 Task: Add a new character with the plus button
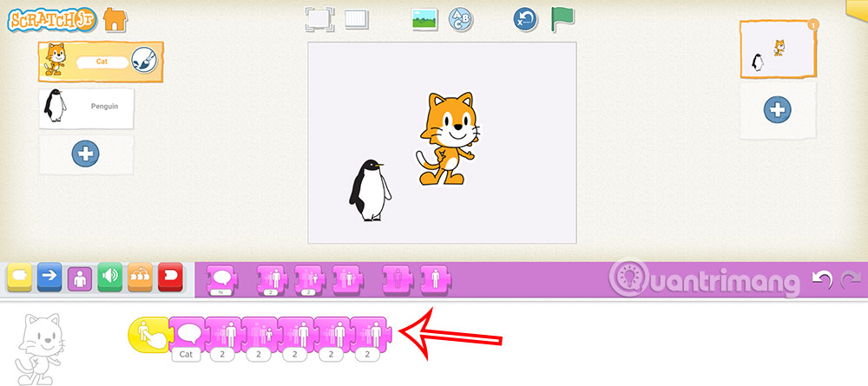click(x=86, y=154)
